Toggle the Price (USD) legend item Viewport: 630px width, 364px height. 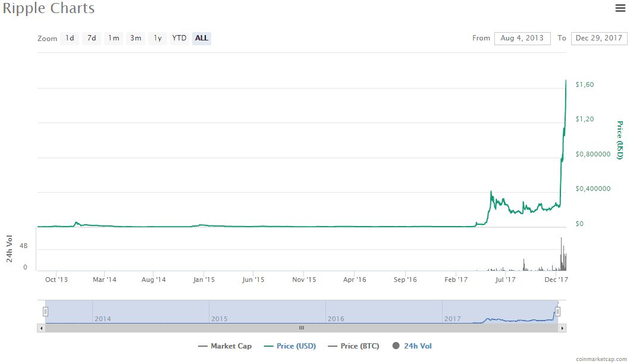[x=290, y=346]
